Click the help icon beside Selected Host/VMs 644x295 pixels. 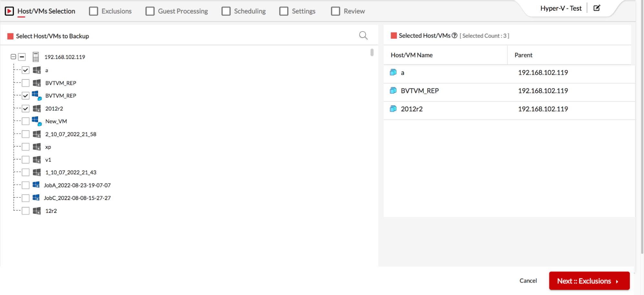[454, 36]
